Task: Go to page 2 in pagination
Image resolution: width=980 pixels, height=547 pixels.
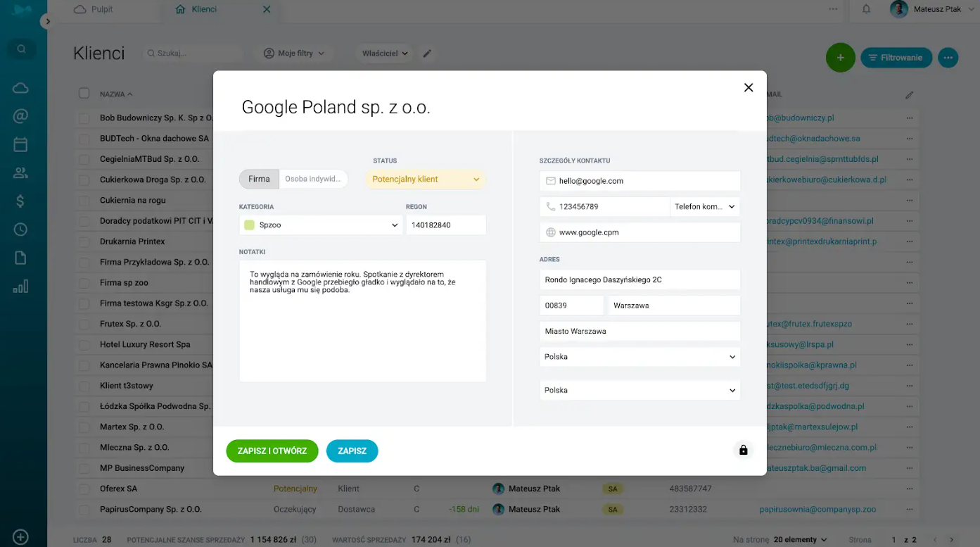Action: pyautogui.click(x=914, y=540)
